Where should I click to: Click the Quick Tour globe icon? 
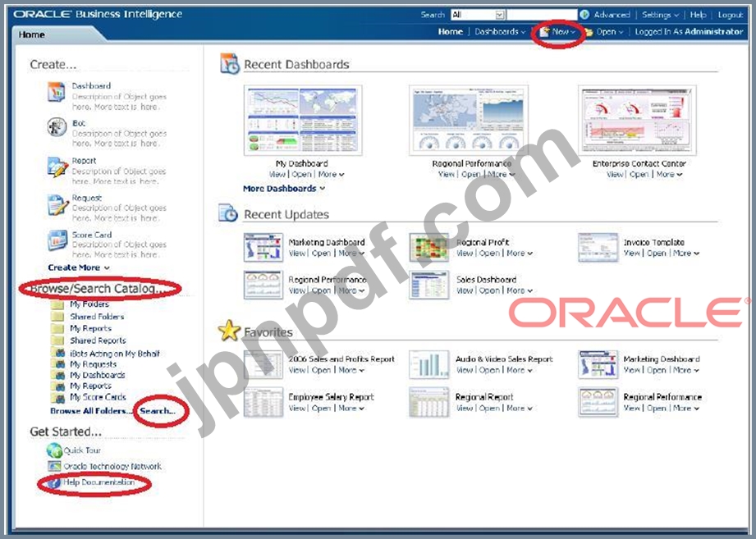click(54, 450)
